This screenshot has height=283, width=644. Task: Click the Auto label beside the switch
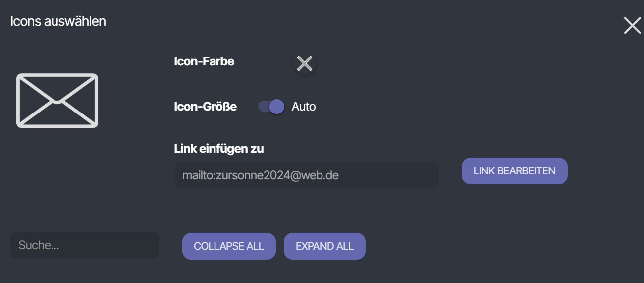click(x=304, y=107)
